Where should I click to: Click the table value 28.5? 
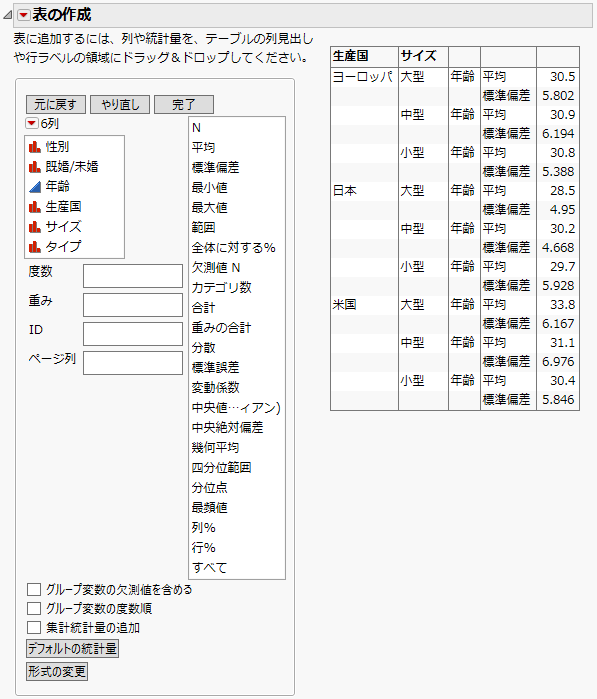pyautogui.click(x=562, y=191)
